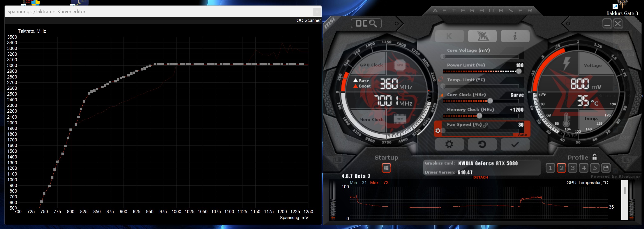
Task: Click the Fan Speed slider track
Action: [x=481, y=131]
